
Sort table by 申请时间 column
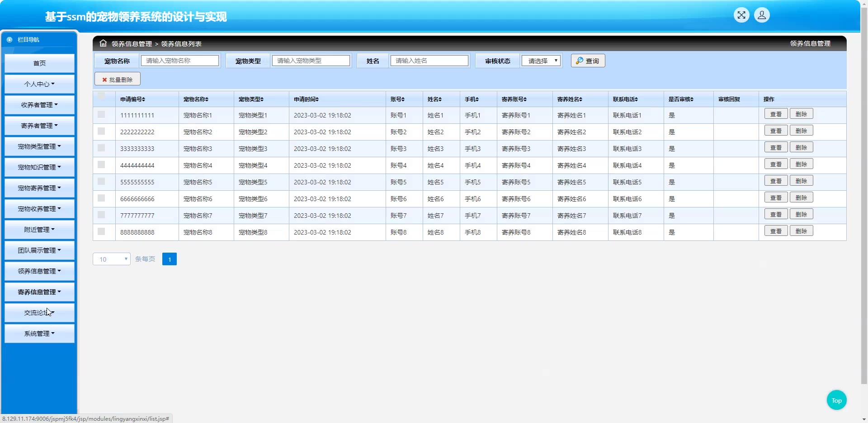306,99
